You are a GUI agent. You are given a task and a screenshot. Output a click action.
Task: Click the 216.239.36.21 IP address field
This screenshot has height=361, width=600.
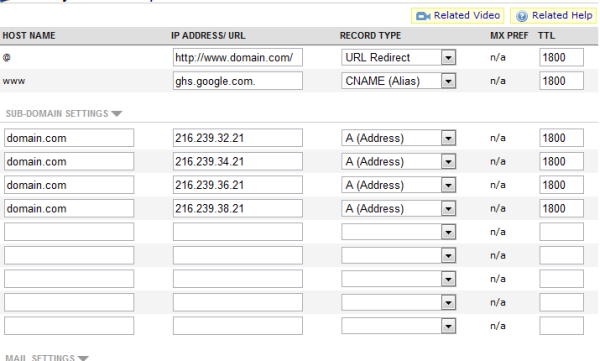238,185
